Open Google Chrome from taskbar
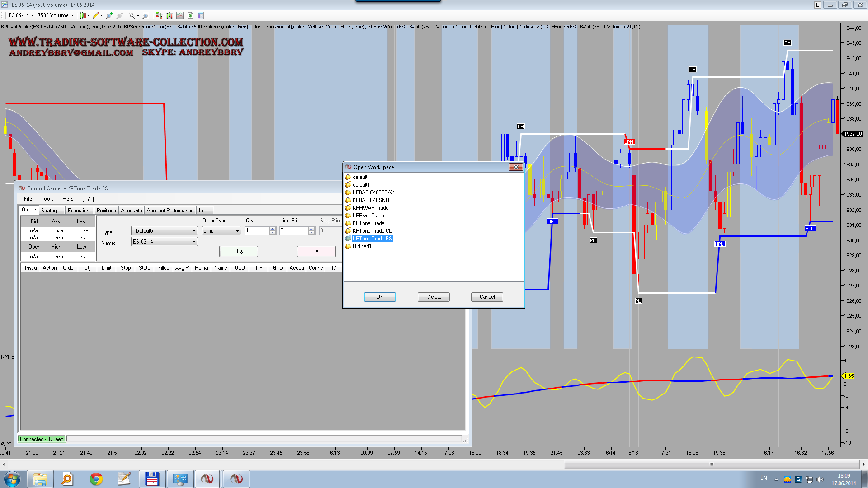This screenshot has width=868, height=488. click(96, 479)
